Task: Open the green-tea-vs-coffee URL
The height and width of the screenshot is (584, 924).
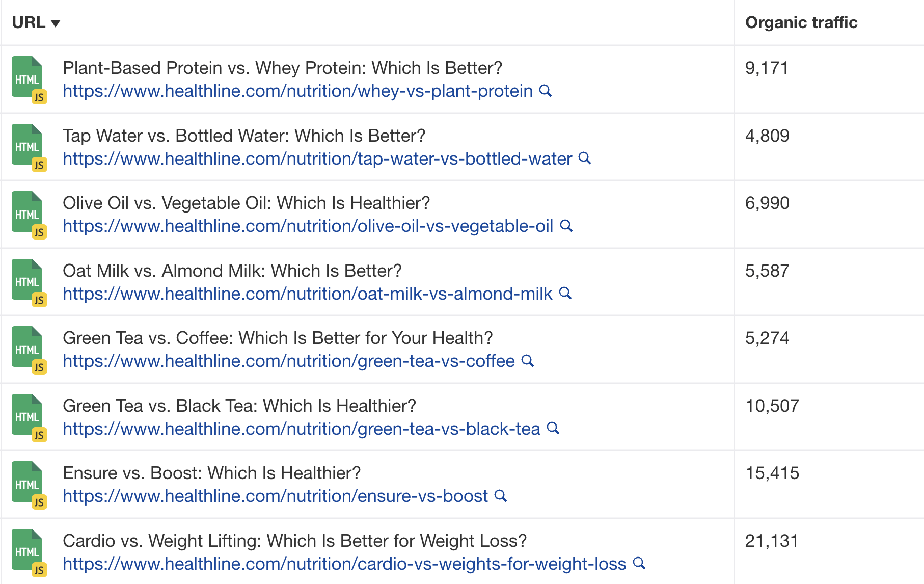Action: coord(288,361)
